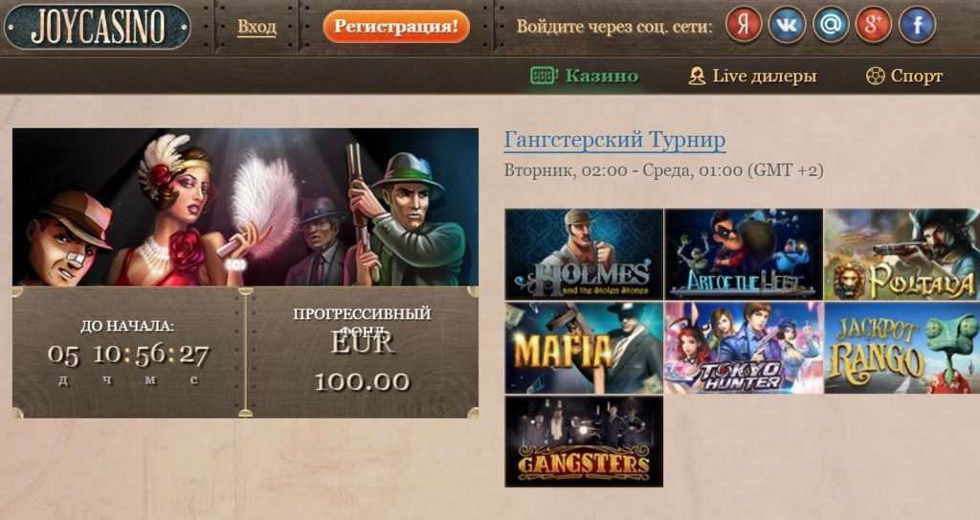Viewport: 980px width, 520px height.
Task: Sign in with the Mail.ru @ icon
Action: [831, 25]
